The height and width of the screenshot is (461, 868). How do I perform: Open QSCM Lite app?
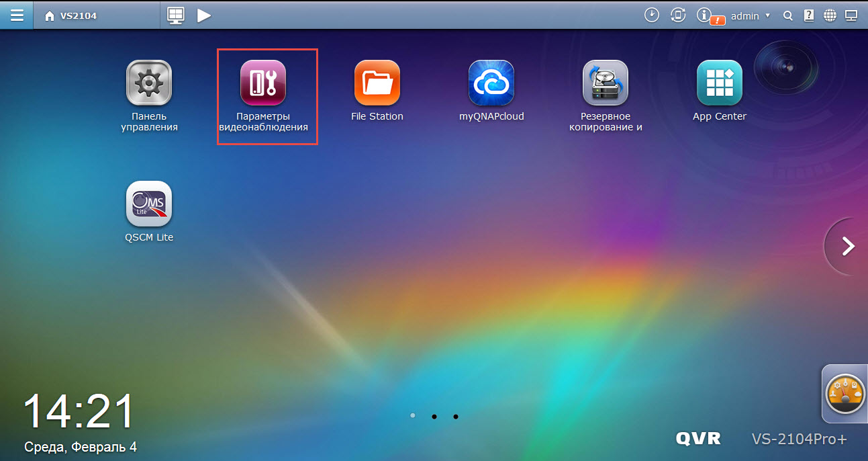[x=149, y=212]
